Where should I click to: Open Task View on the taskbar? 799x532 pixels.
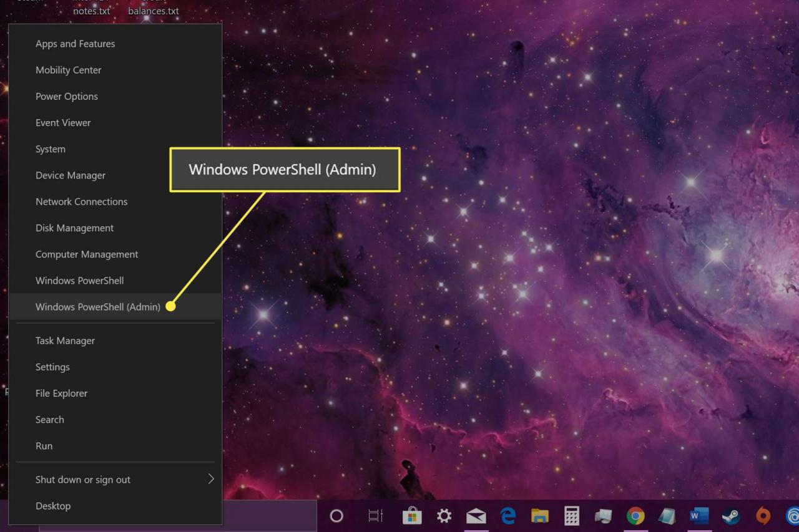[x=375, y=516]
